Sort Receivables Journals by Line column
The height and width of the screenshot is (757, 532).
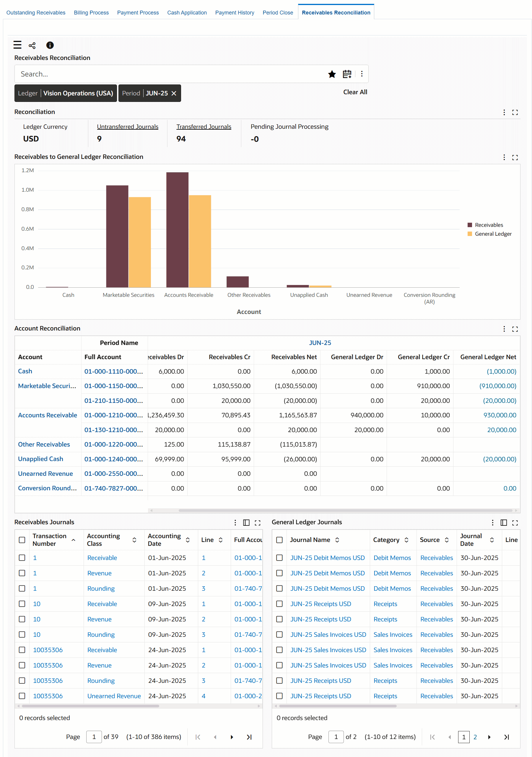click(221, 540)
